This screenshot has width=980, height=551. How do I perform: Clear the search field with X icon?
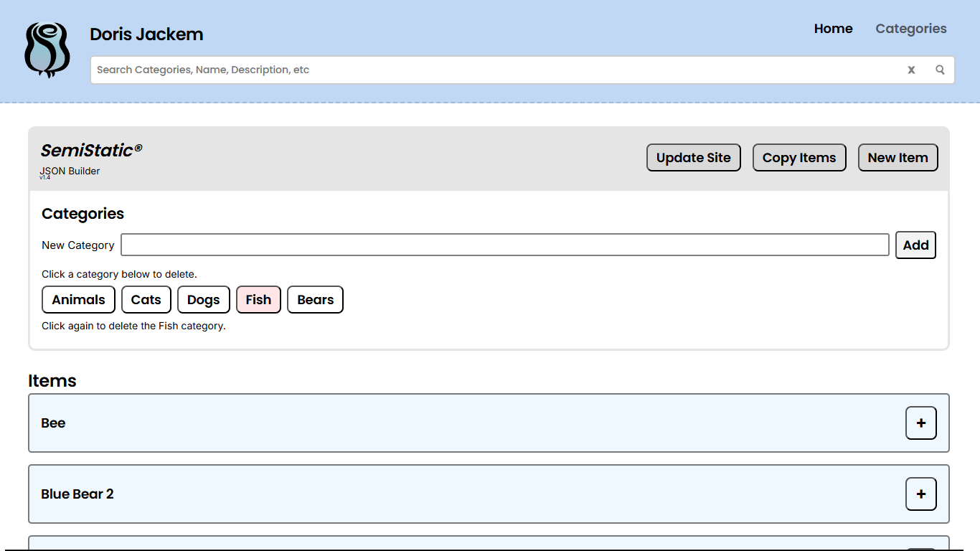point(911,70)
